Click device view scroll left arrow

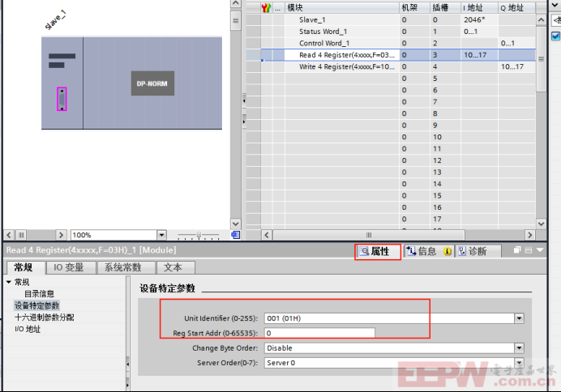click(9, 235)
